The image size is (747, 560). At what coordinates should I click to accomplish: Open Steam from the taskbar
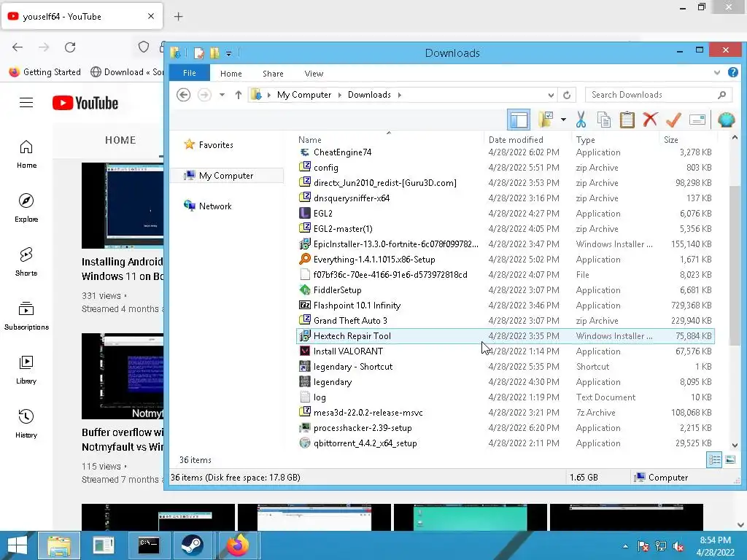coord(192,545)
